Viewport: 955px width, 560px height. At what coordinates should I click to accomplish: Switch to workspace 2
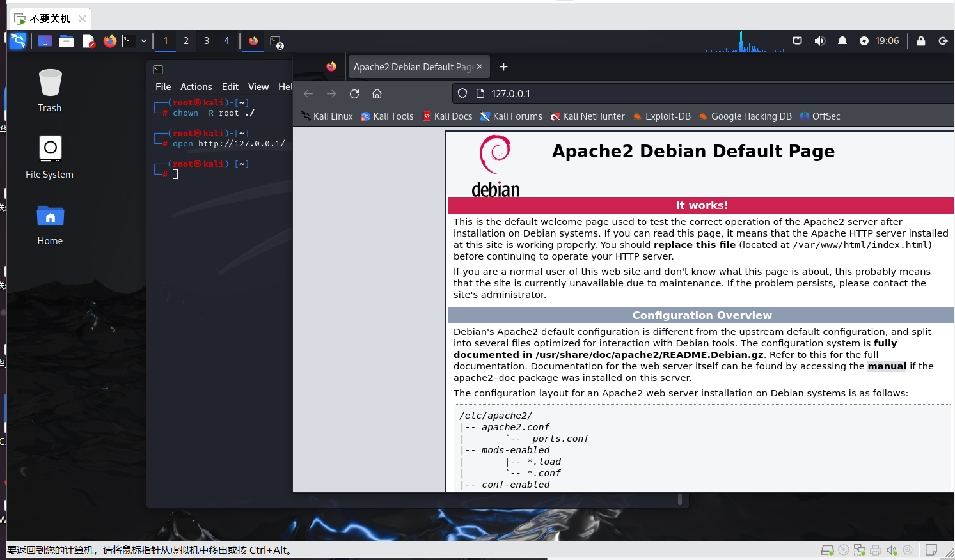tap(186, 41)
